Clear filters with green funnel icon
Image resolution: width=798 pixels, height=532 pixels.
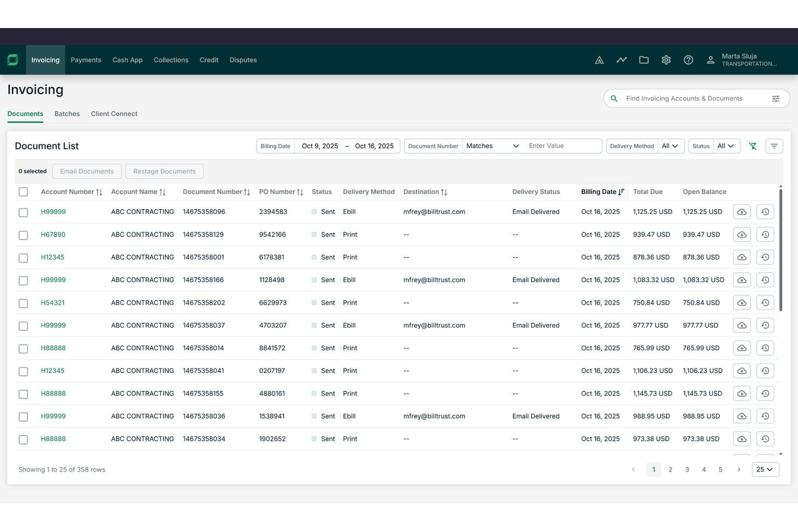(x=753, y=146)
